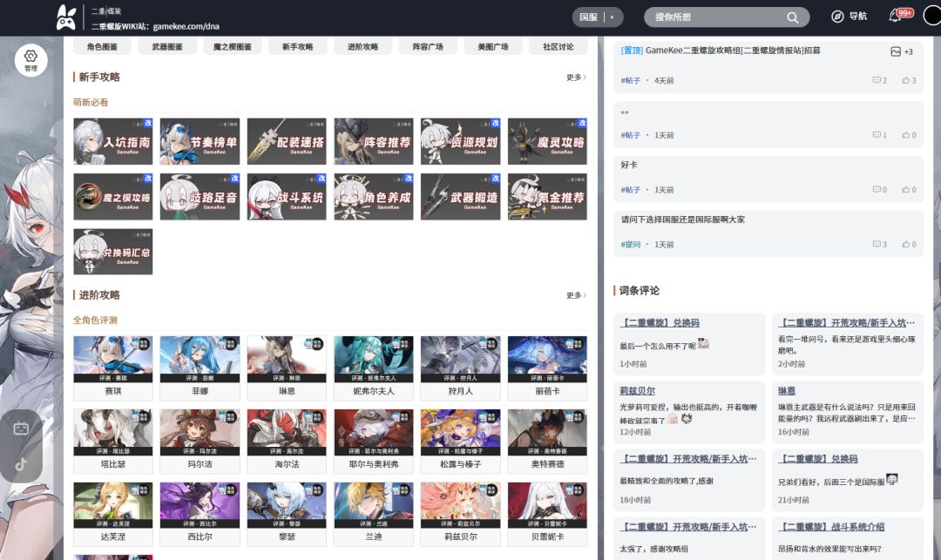This screenshot has width=941, height=560.
Task: Open character review for 塔比瑟
Action: 112,441
